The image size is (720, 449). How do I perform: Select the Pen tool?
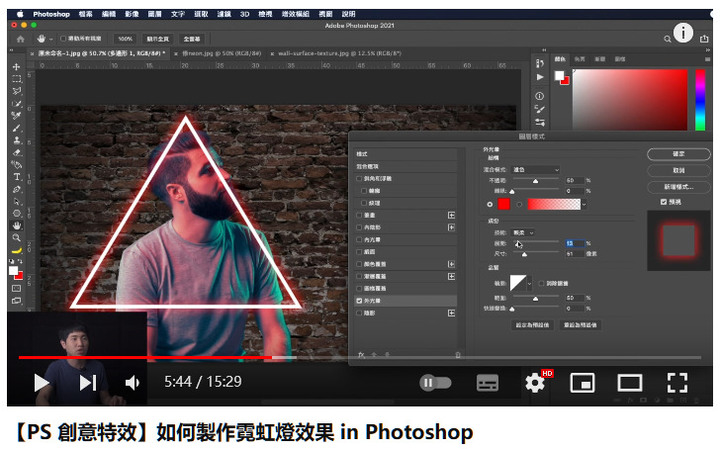[17, 189]
